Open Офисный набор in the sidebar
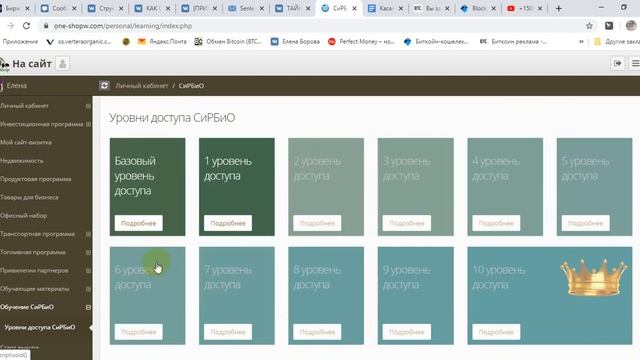 (x=24, y=216)
